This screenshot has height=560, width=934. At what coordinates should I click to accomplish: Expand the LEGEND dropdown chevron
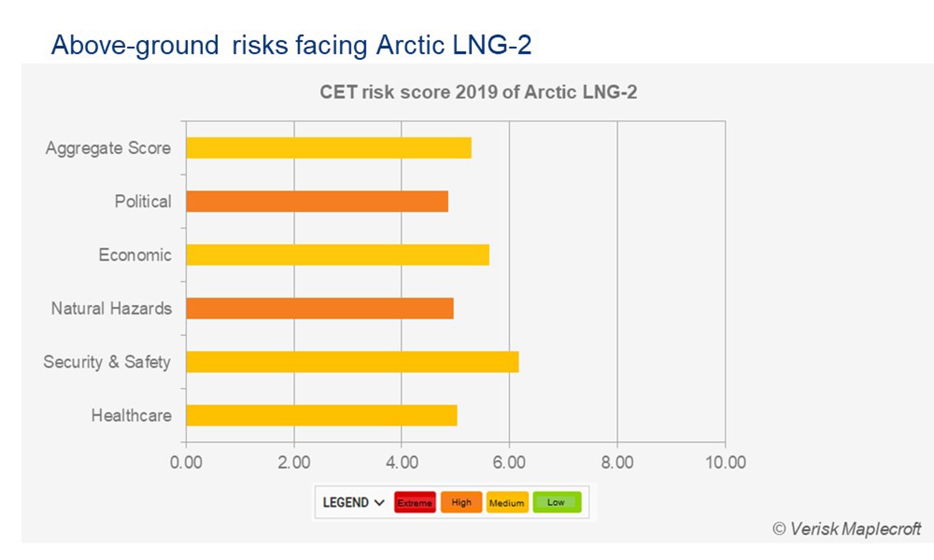click(x=379, y=502)
